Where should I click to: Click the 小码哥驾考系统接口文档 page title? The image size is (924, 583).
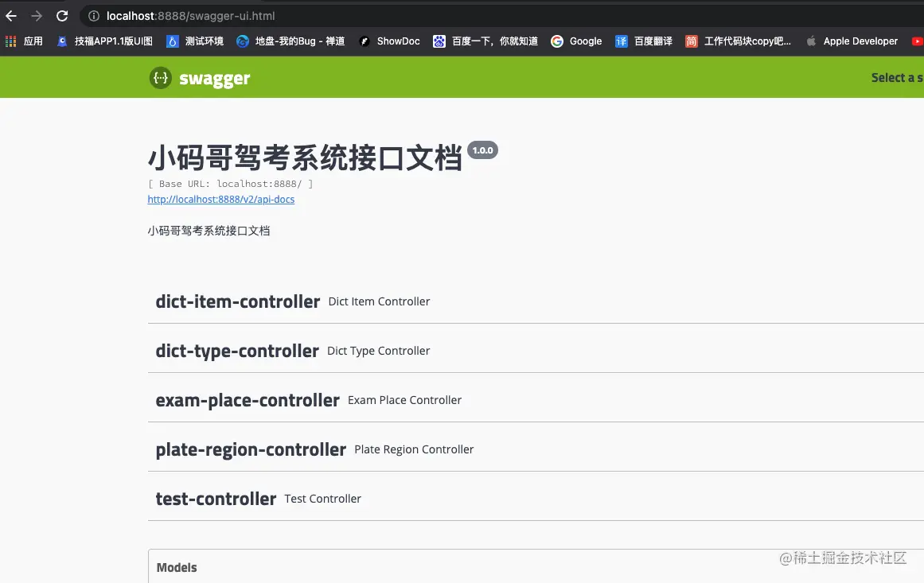tap(305, 157)
